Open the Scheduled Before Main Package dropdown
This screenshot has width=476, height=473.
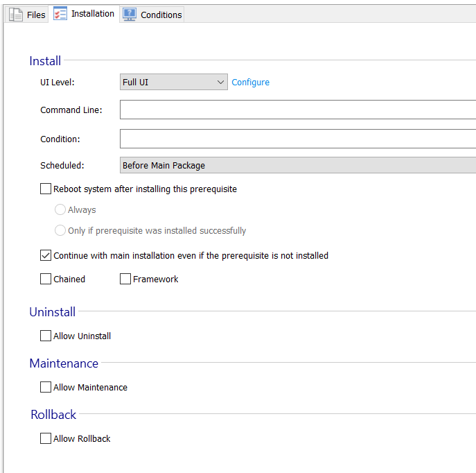click(x=298, y=165)
